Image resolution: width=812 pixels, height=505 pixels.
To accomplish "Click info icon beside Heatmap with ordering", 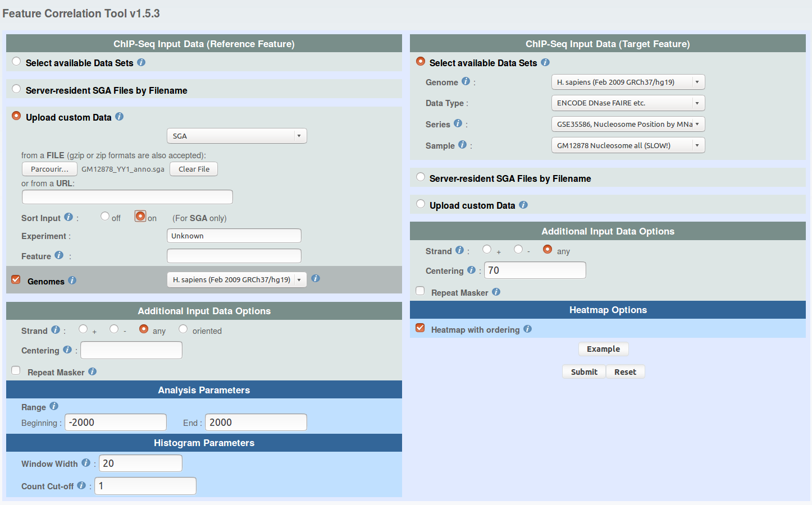I will pos(527,329).
